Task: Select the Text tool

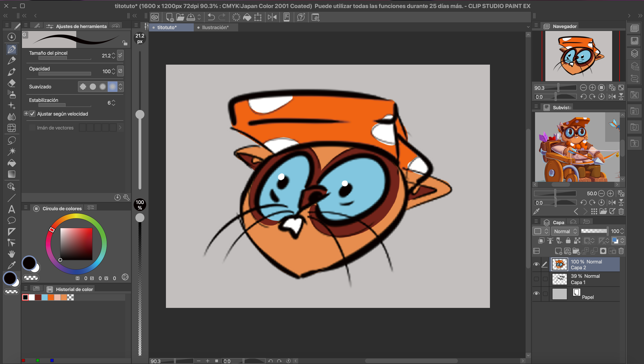Action: pos(11,209)
